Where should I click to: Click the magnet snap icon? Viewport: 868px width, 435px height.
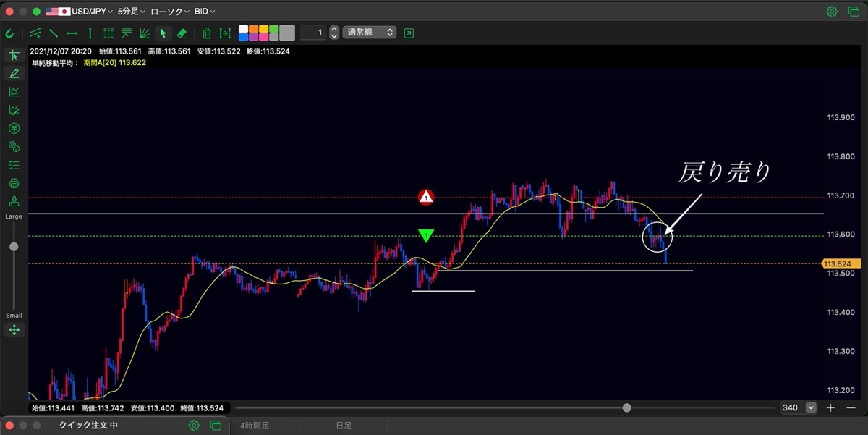[x=10, y=33]
